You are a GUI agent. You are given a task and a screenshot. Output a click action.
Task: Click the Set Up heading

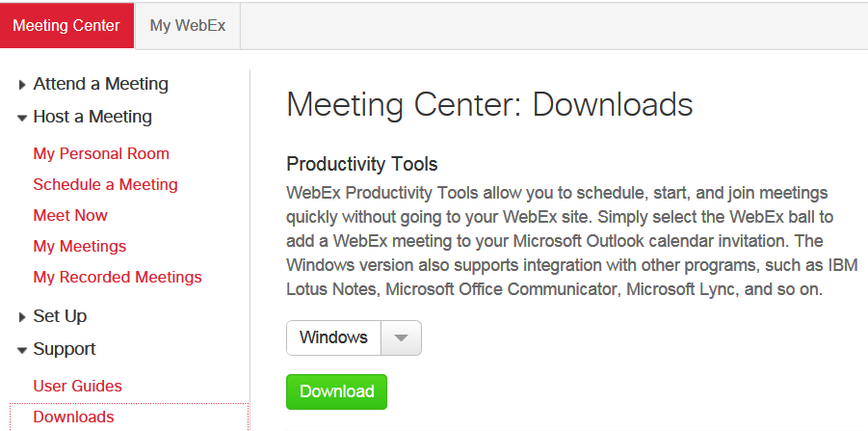(x=60, y=316)
